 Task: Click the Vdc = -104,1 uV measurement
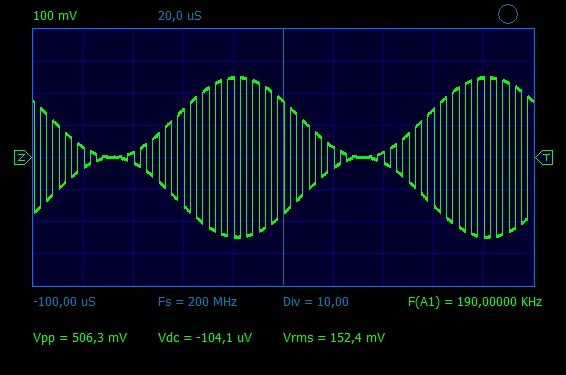pos(205,338)
